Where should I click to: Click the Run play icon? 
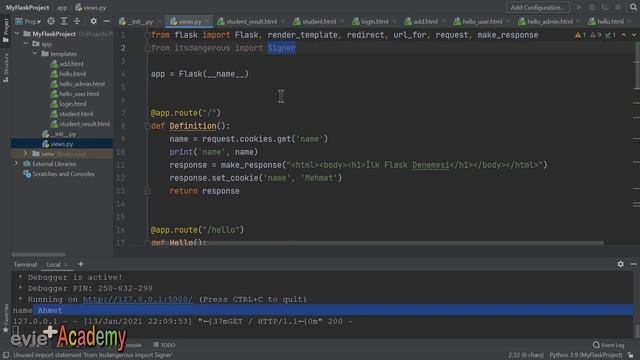[579, 7]
